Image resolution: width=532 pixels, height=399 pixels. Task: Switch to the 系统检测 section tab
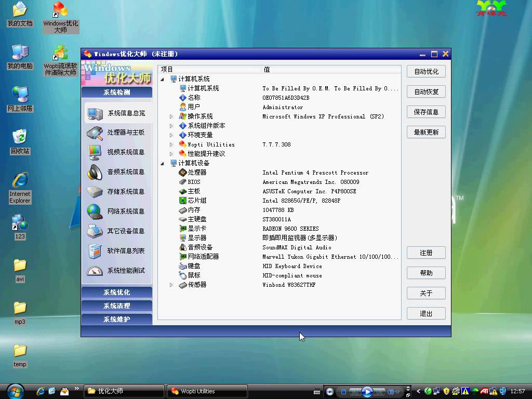(x=117, y=92)
